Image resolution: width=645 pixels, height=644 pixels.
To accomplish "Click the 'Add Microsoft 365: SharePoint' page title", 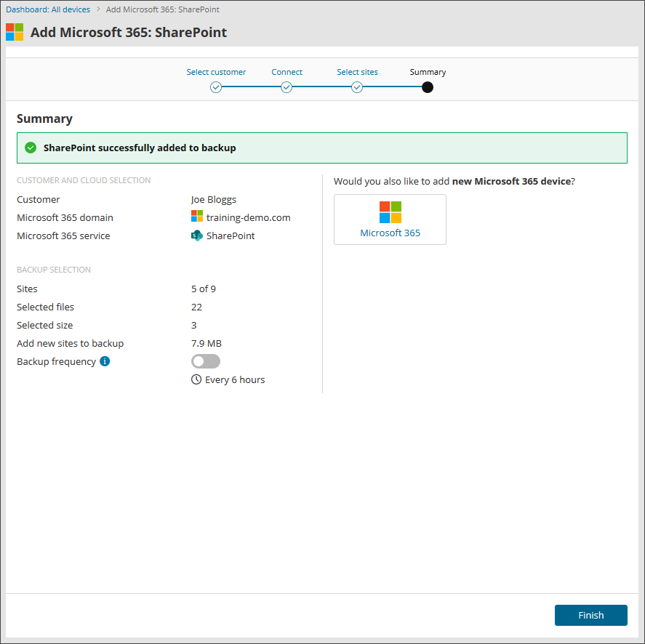I will (x=129, y=32).
